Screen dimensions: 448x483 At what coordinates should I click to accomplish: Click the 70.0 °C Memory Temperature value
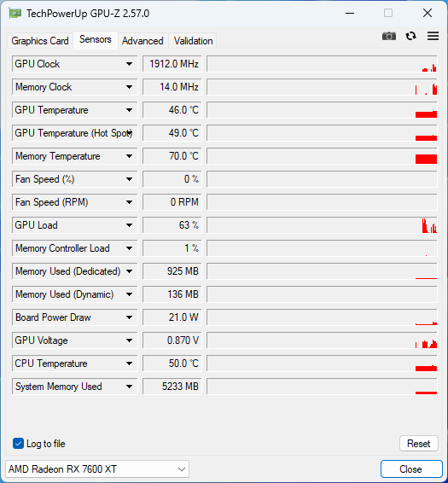pyautogui.click(x=172, y=156)
